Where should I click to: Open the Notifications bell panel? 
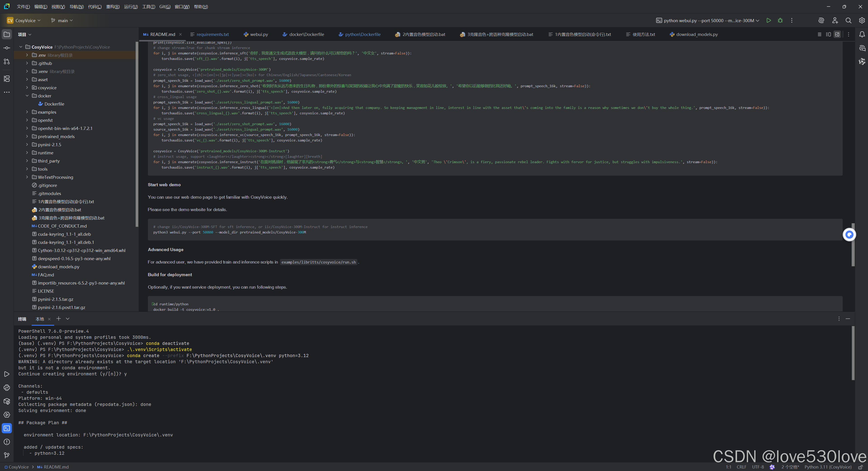click(x=862, y=34)
